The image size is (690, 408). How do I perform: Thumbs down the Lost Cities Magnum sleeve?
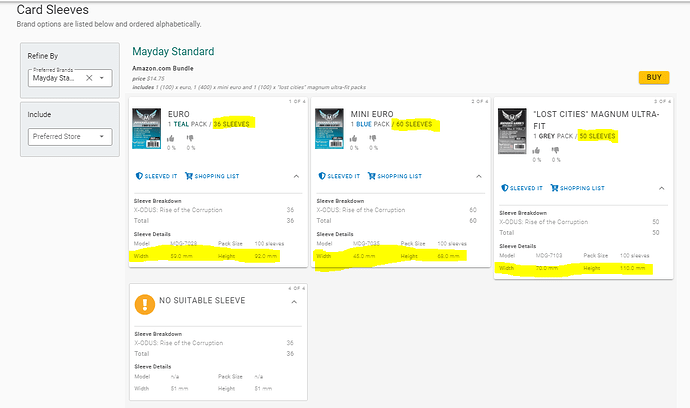pos(555,151)
